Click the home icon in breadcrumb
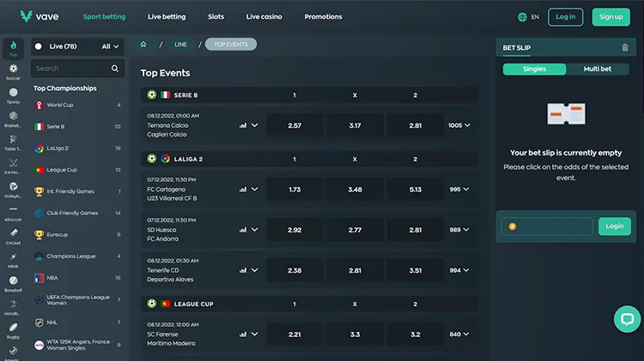Screen dimensions: 644x361 pos(143,45)
